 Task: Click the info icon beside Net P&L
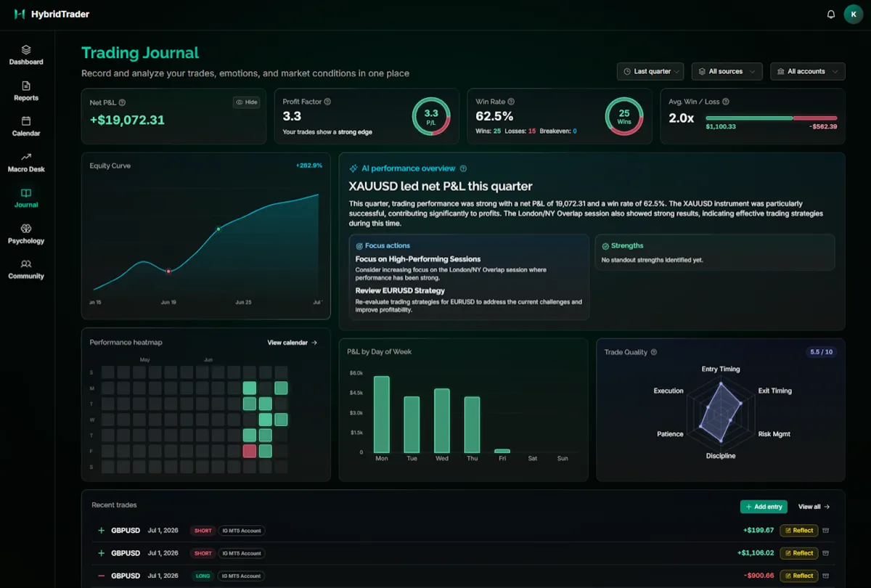pos(122,102)
